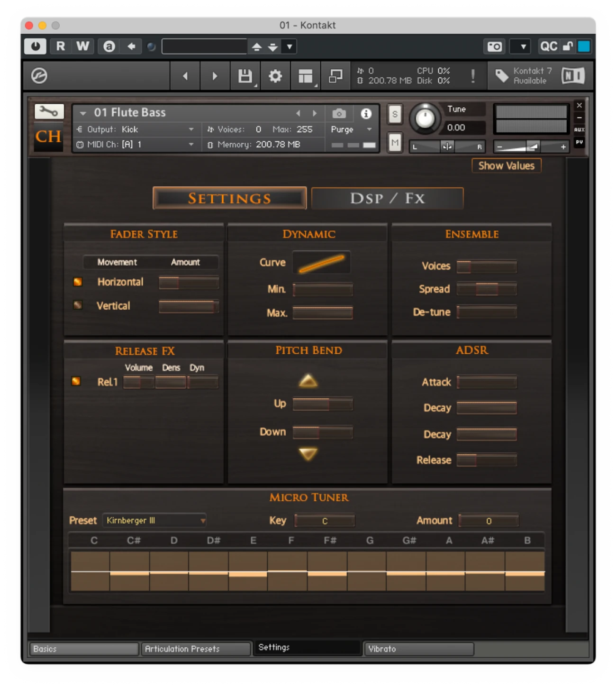Click pitch bend down triangle arrow
This screenshot has height=688, width=616.
point(308,454)
